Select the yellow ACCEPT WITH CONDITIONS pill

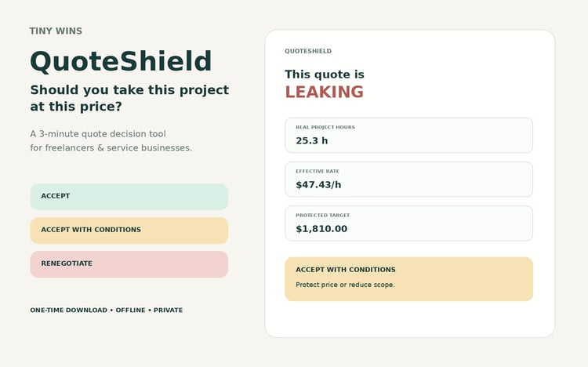pyautogui.click(x=129, y=231)
